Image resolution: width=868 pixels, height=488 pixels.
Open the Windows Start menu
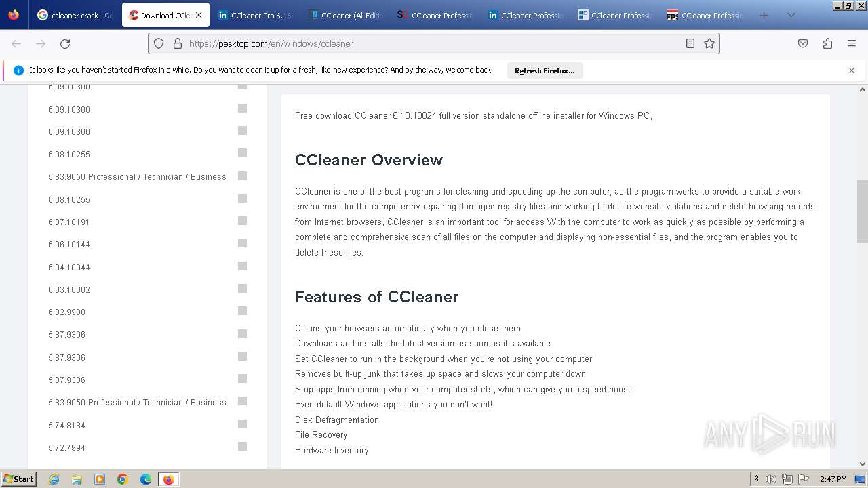click(x=19, y=479)
